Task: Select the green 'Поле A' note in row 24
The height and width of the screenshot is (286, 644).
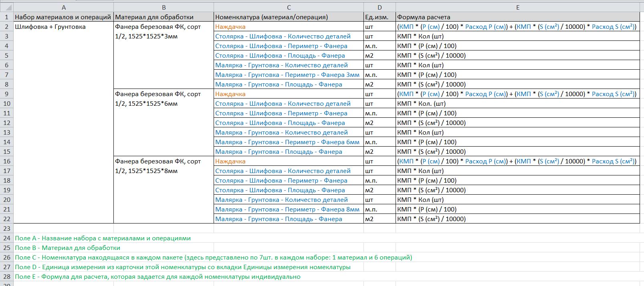Action: click(x=103, y=238)
